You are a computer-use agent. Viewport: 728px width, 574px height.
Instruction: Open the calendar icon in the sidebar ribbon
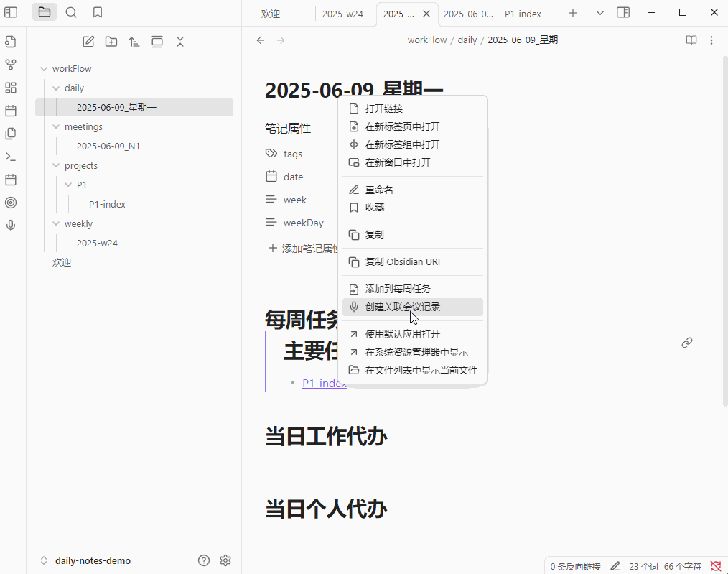click(11, 111)
